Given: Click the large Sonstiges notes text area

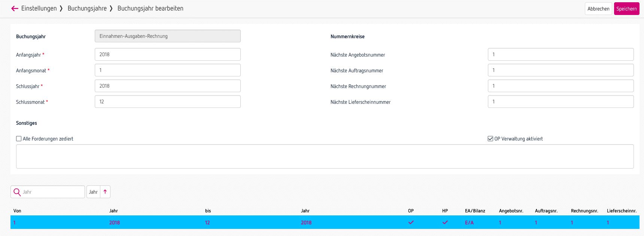Looking at the screenshot, I should pyautogui.click(x=325, y=157).
